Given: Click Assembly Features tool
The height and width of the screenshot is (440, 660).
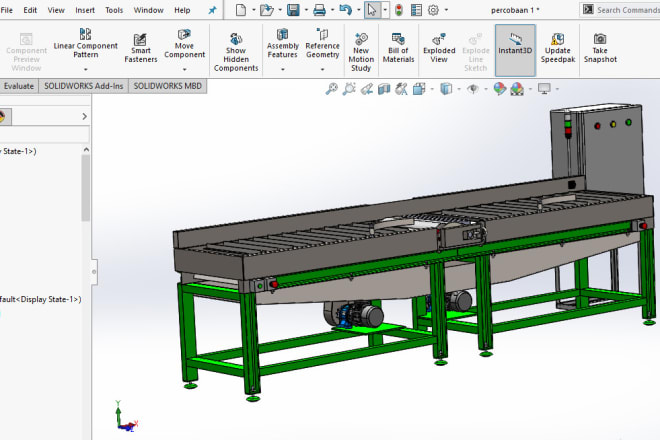Looking at the screenshot, I should tap(282, 43).
